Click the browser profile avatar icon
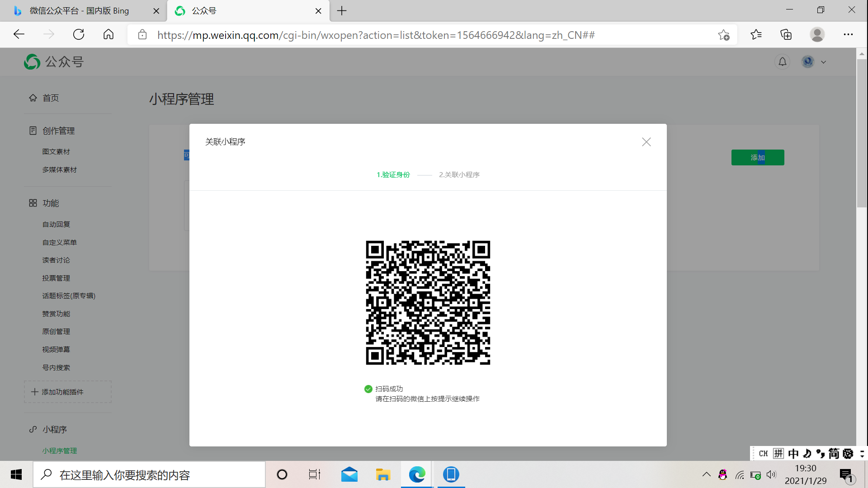 tap(817, 35)
